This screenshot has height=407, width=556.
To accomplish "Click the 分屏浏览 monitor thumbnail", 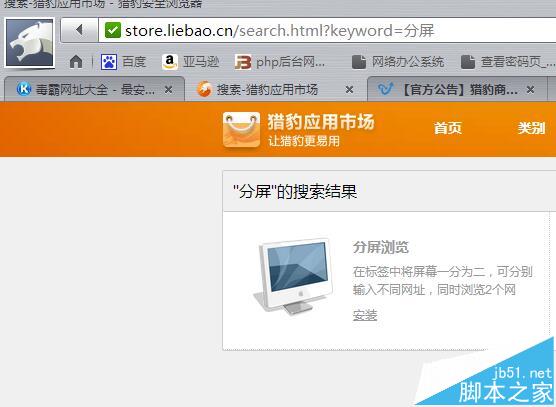I will [x=294, y=276].
